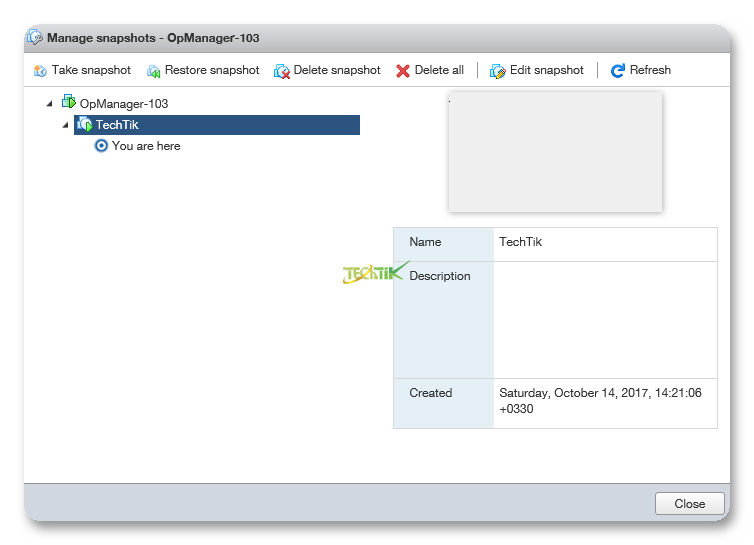Click the TechTik snapshot icon in tree

pyautogui.click(x=85, y=124)
